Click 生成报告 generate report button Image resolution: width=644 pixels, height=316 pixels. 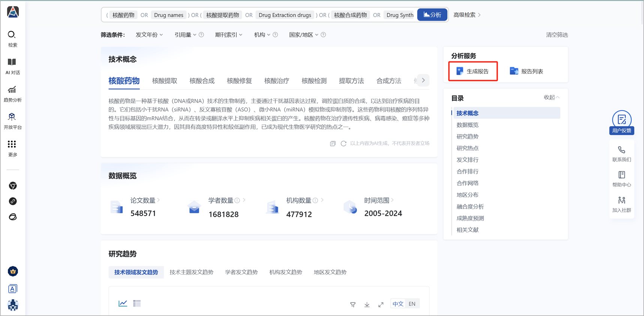(x=473, y=71)
